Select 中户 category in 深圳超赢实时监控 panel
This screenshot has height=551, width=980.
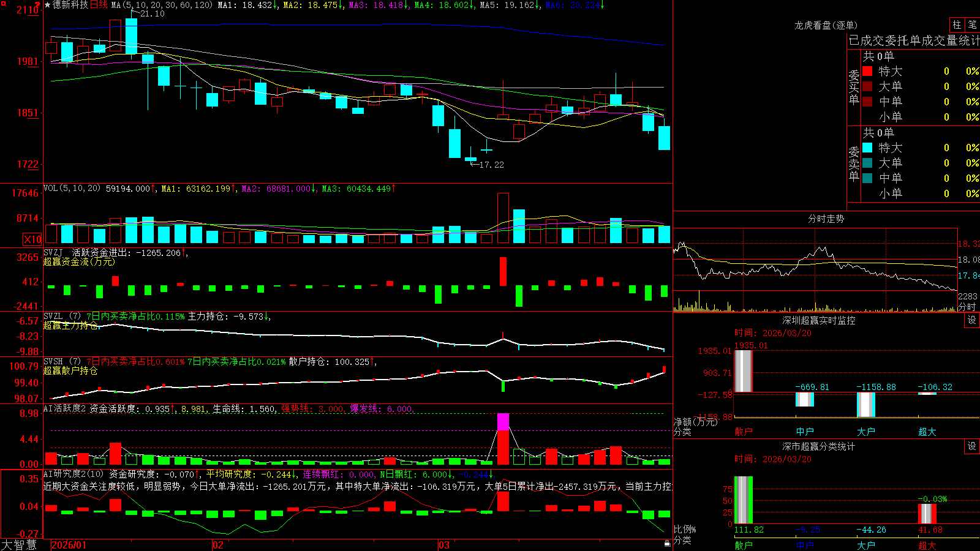pyautogui.click(x=805, y=432)
